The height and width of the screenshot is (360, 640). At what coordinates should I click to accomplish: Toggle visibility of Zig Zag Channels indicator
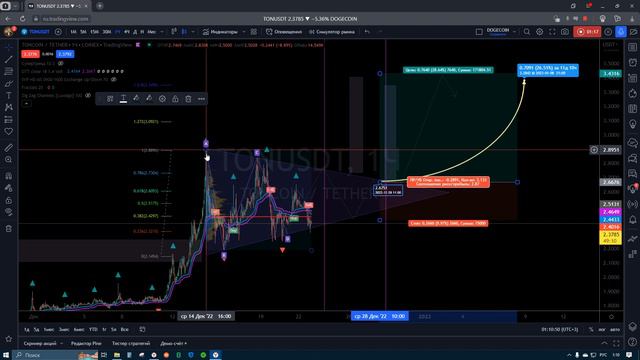[x=88, y=96]
